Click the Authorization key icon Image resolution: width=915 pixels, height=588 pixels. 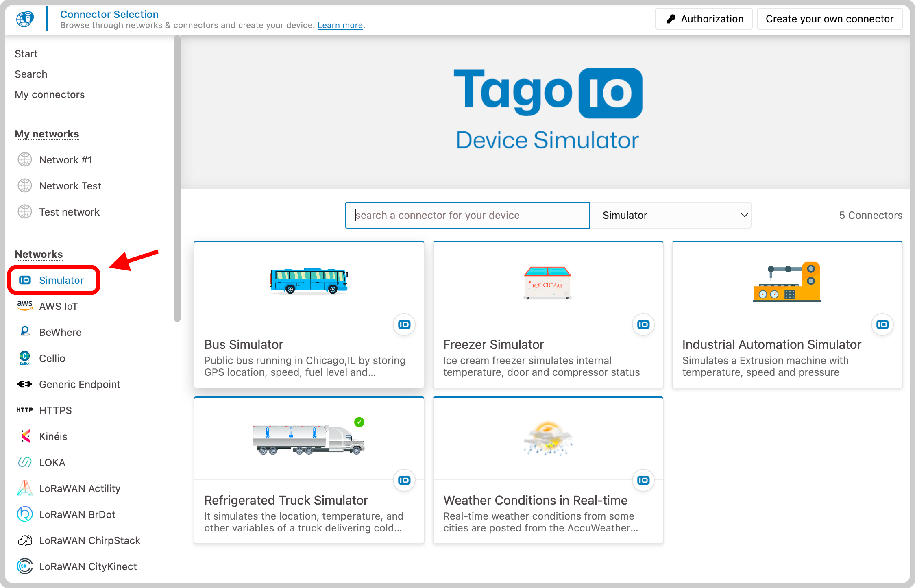tap(671, 19)
